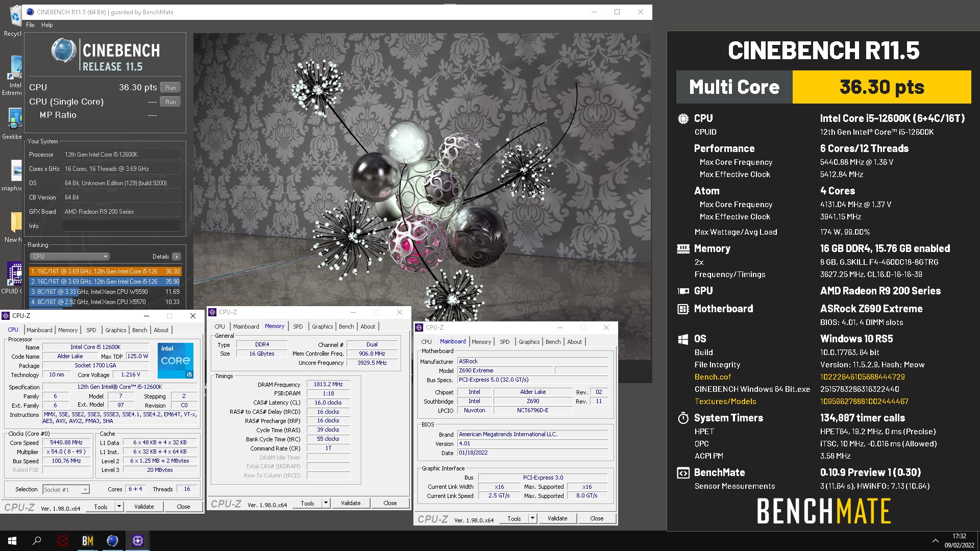
Task: Expand Tools dropdown arrow in first CPU-Z window
Action: click(x=119, y=507)
